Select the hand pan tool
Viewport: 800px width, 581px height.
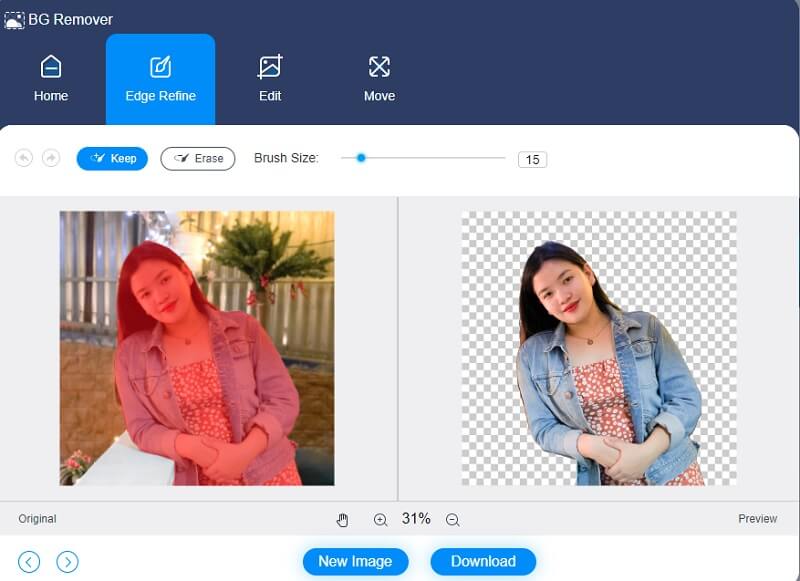pos(343,519)
